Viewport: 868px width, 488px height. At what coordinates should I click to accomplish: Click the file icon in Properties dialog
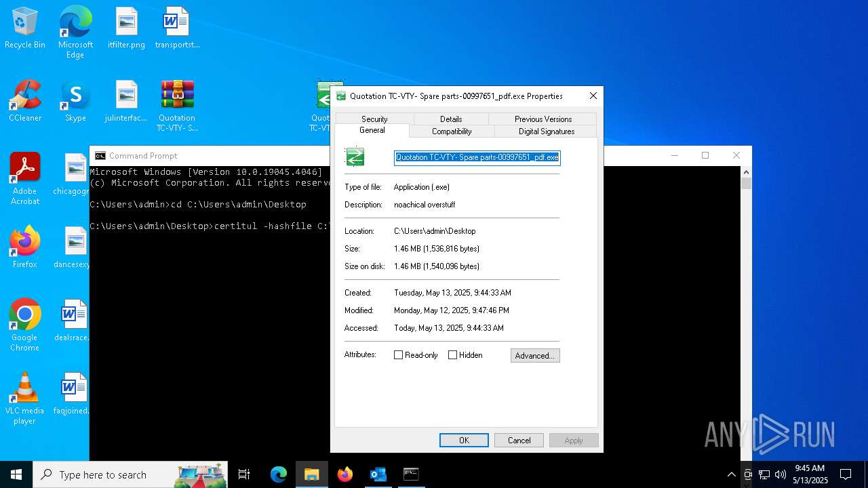[355, 157]
